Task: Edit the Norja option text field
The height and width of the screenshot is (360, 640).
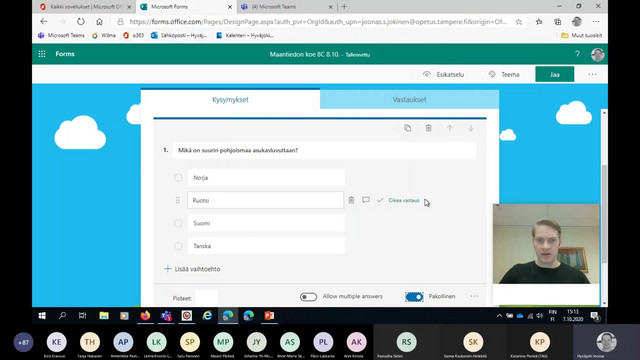Action: point(266,178)
